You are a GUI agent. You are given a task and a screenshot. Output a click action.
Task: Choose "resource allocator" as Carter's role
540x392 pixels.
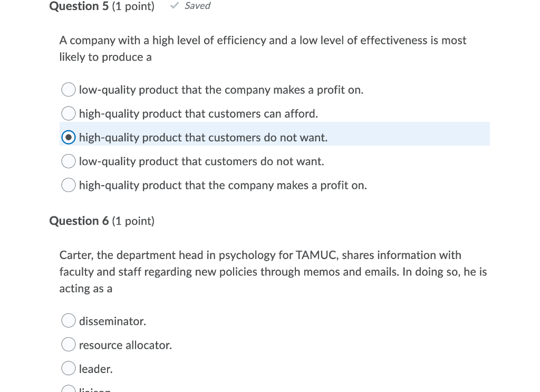[x=68, y=344]
